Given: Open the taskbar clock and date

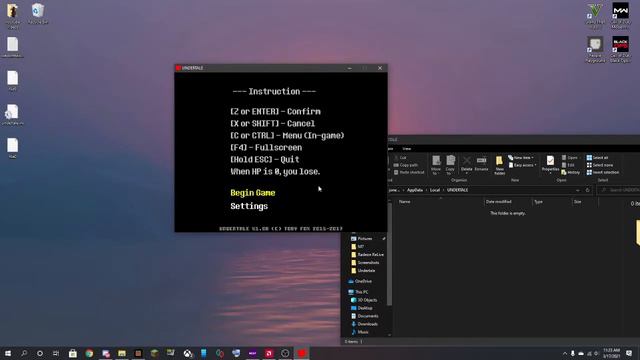Looking at the screenshot, I should click(611, 353).
